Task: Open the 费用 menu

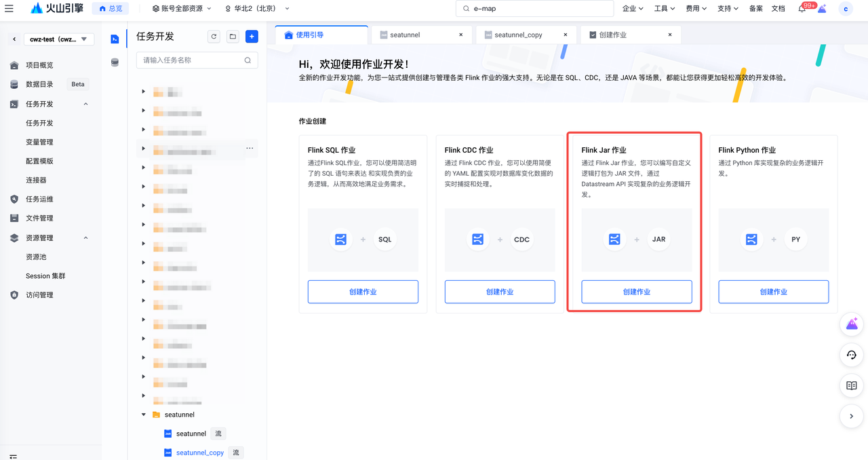Action: click(696, 9)
